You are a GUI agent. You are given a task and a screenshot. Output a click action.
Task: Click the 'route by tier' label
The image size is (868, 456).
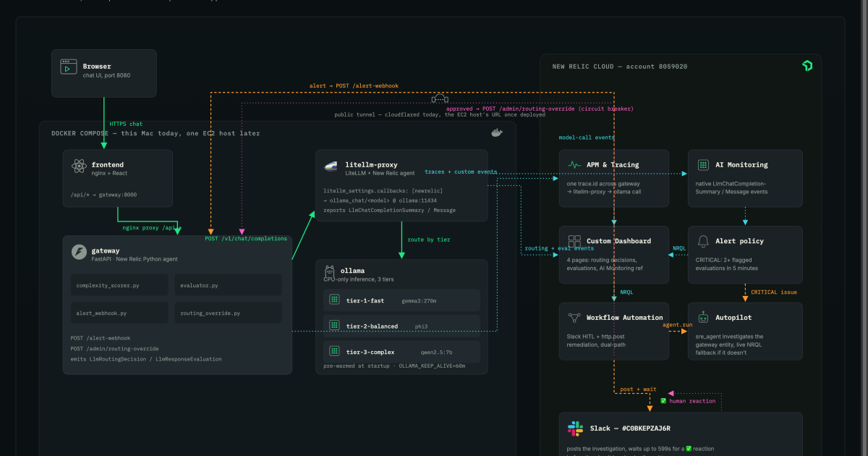430,238
